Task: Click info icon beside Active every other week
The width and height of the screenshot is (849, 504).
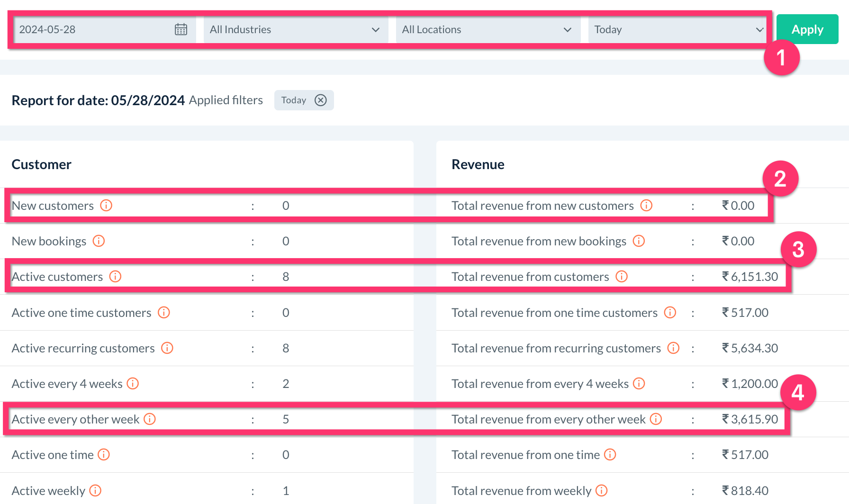Action: 150,419
